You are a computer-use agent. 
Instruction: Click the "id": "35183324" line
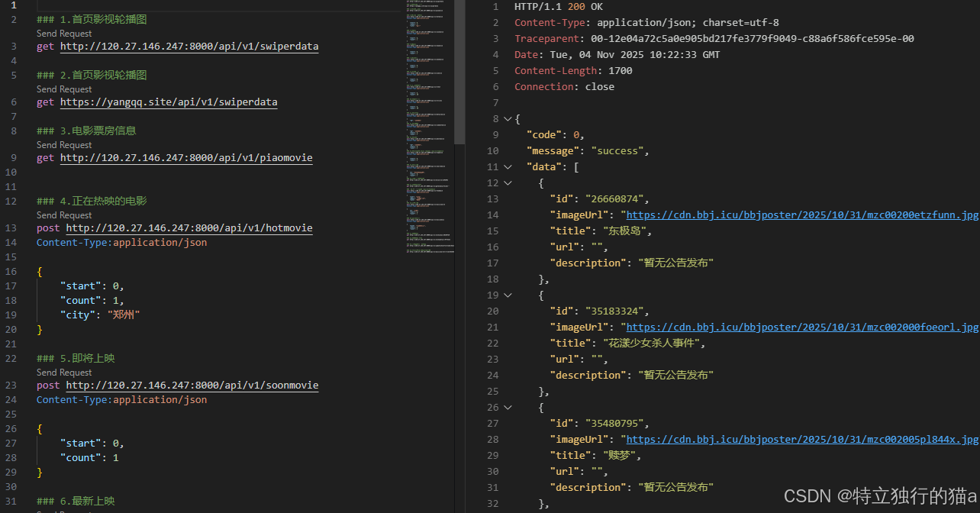(600, 311)
